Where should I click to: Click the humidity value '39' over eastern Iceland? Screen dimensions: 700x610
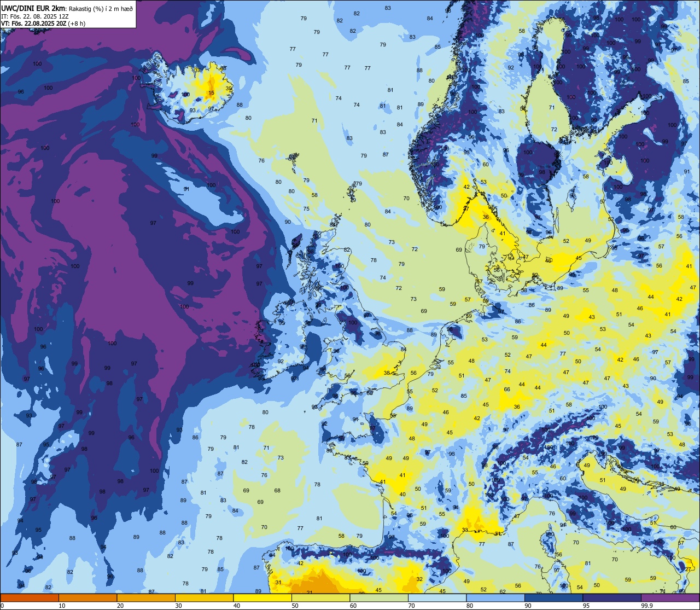[x=229, y=88]
